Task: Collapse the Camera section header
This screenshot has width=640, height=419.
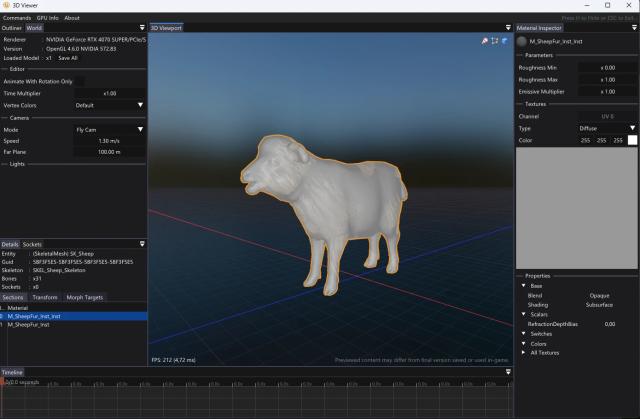Action: (x=19, y=118)
